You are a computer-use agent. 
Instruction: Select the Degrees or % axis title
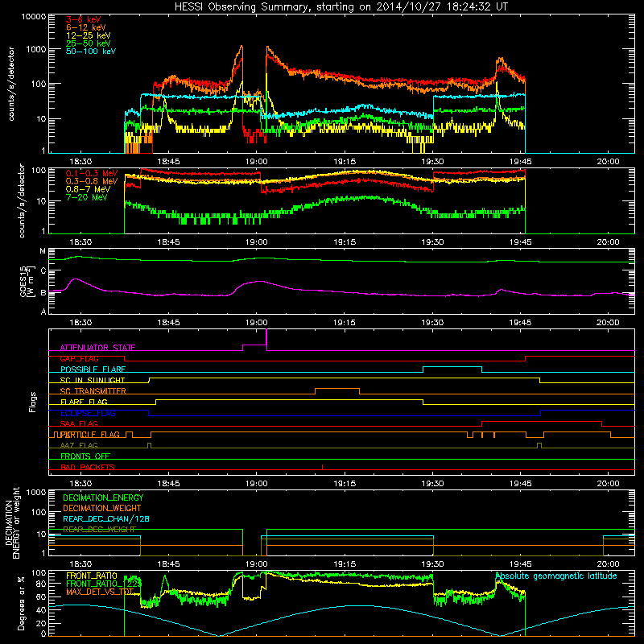click(21, 603)
